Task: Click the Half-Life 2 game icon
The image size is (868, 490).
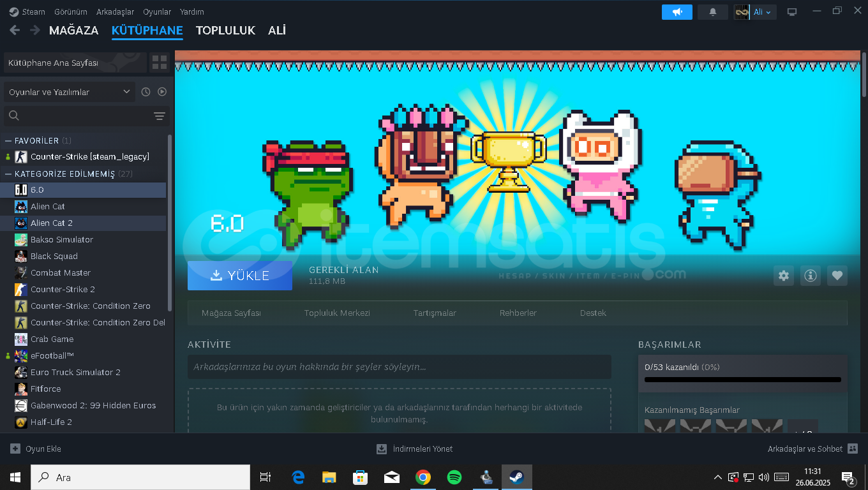Action: pos(21,422)
